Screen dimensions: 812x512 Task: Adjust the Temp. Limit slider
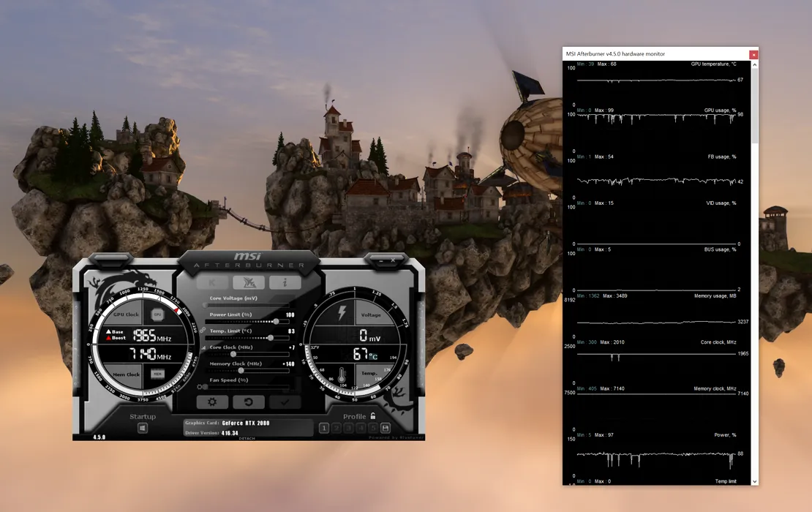(247, 338)
